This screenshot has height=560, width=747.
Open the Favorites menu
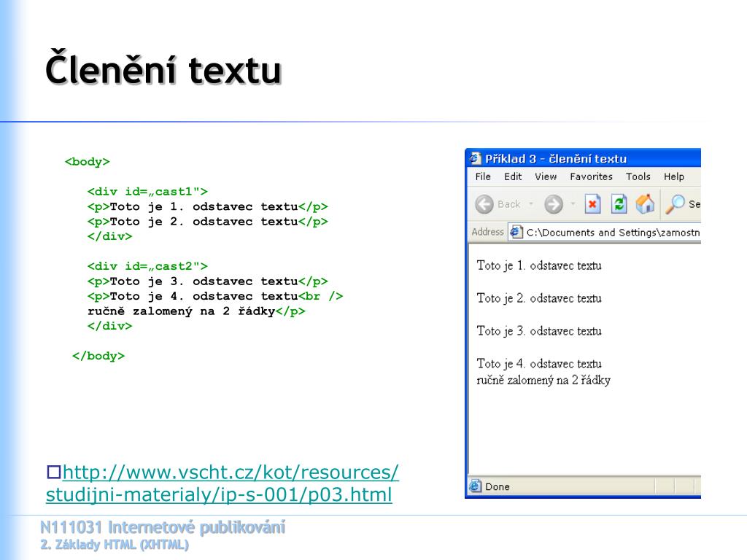coord(591,176)
